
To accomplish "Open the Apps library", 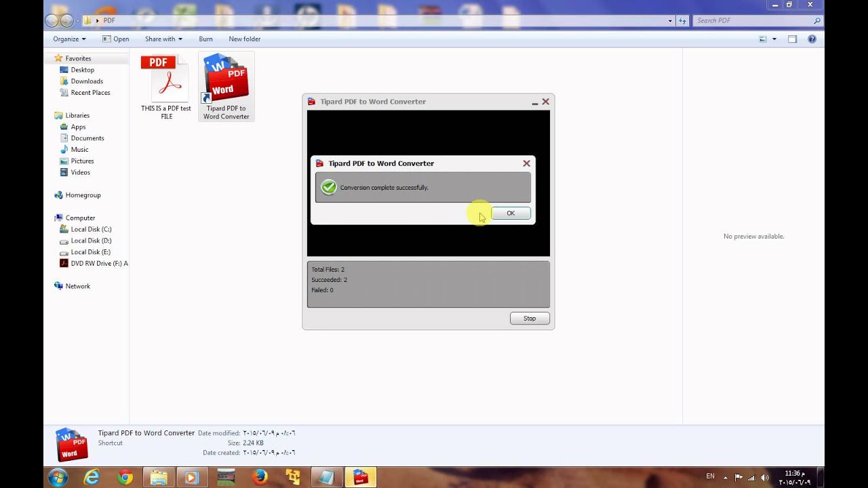I will click(x=78, y=127).
